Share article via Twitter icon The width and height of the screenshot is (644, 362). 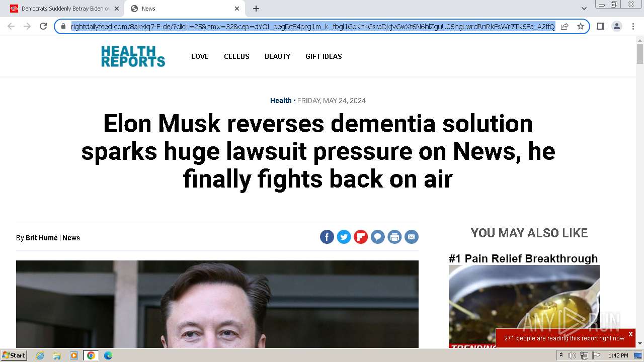coord(344,237)
